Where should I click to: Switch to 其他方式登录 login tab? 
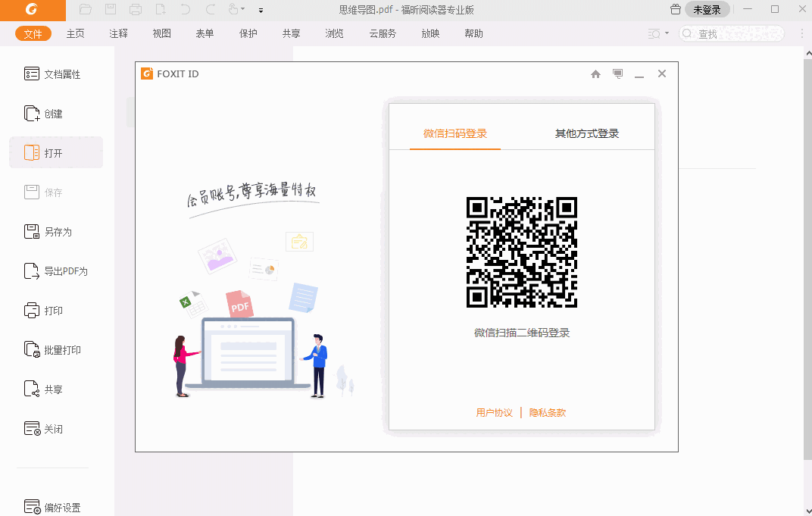(x=587, y=134)
